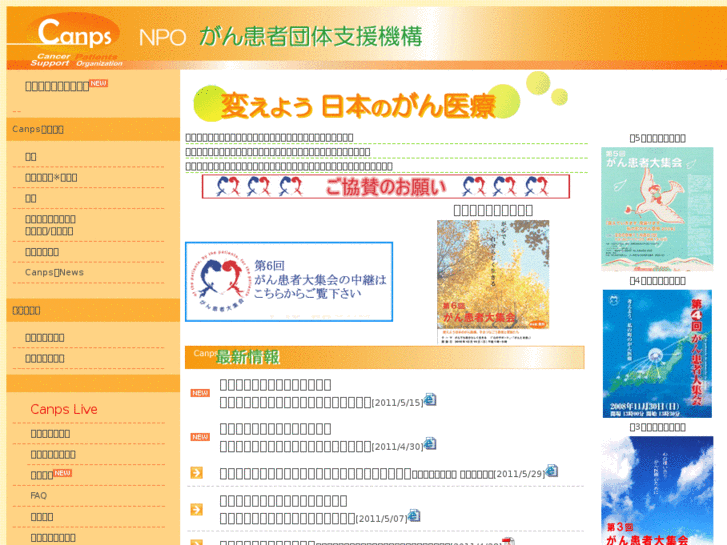Open the Canps News sidebar link
727x545 pixels.
(54, 272)
